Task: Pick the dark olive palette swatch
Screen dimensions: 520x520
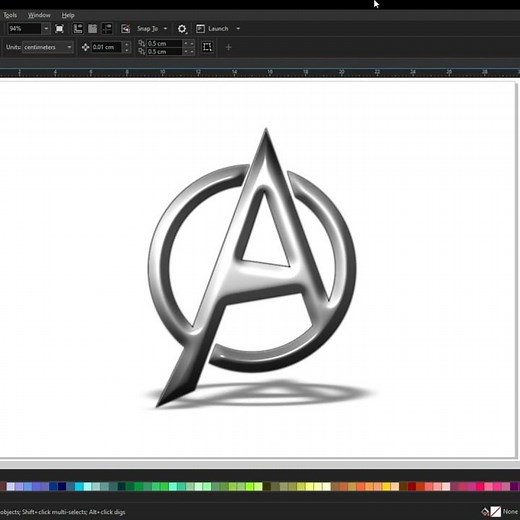Action: click(x=267, y=486)
